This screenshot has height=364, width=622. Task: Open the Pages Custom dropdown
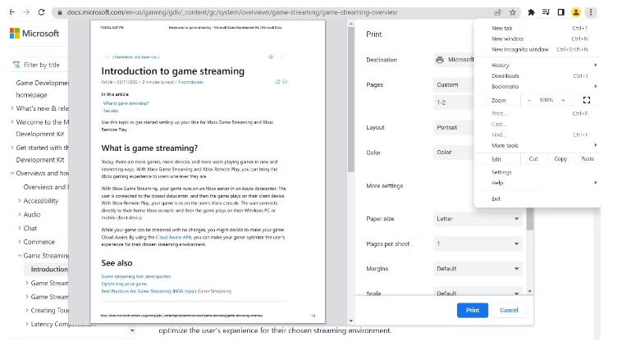[x=455, y=85]
